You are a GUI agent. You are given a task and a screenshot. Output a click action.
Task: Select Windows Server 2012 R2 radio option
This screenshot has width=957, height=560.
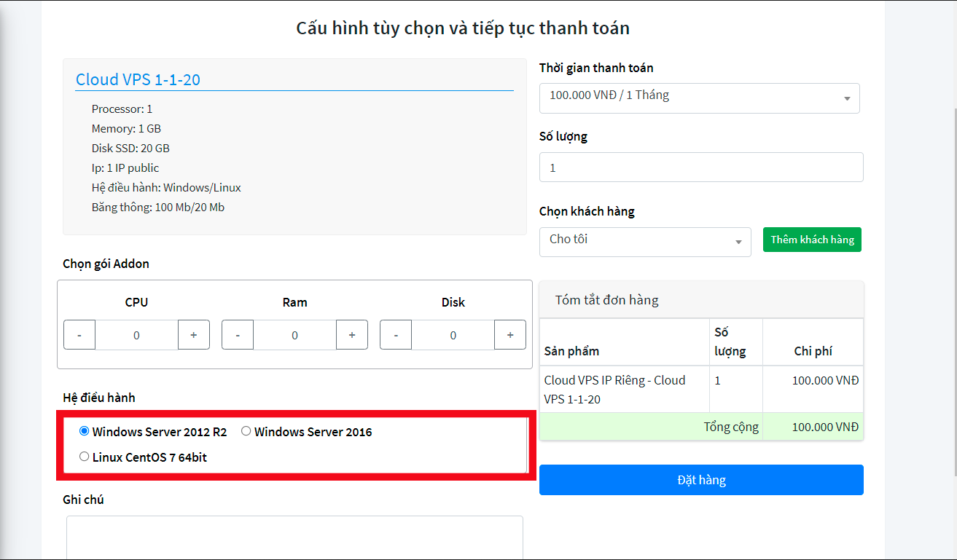[x=85, y=431]
